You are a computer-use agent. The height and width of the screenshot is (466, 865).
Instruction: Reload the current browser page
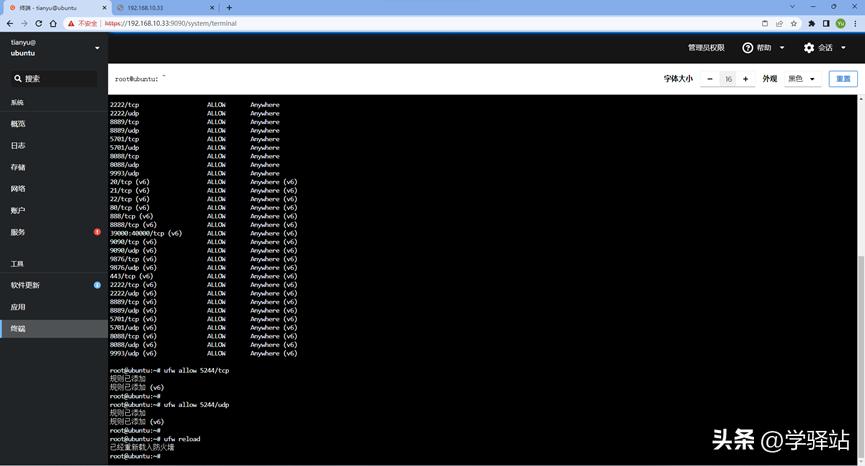click(39, 23)
